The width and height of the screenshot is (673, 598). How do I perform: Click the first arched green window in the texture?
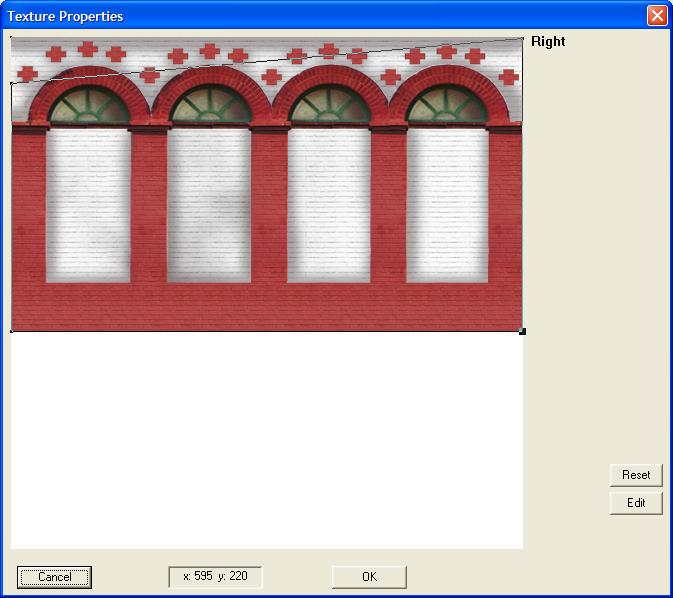pos(88,106)
